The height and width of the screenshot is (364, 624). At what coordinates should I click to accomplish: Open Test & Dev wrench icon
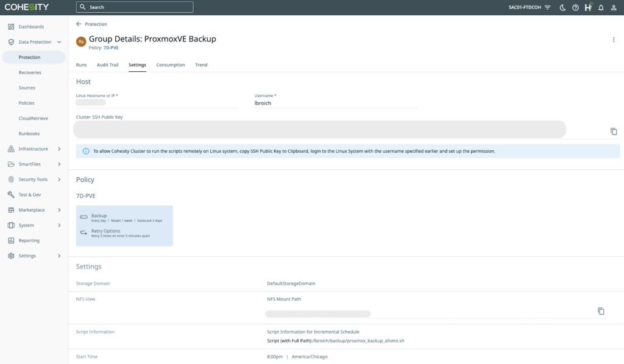(12, 194)
